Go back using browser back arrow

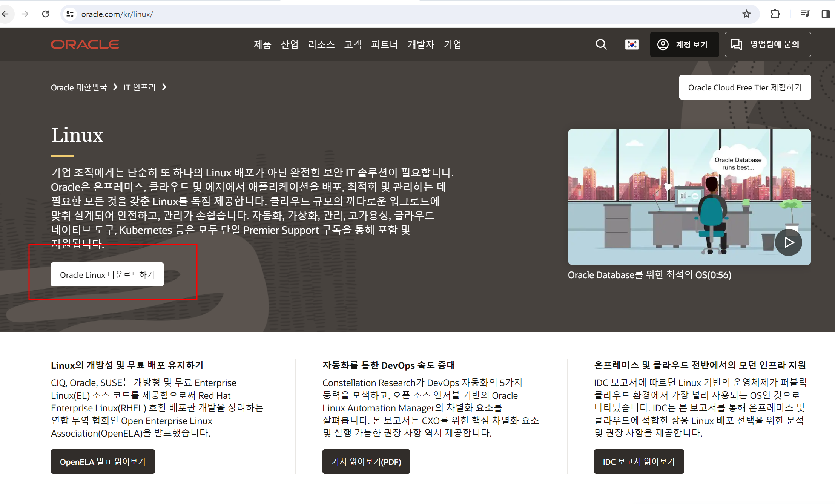(x=5, y=14)
